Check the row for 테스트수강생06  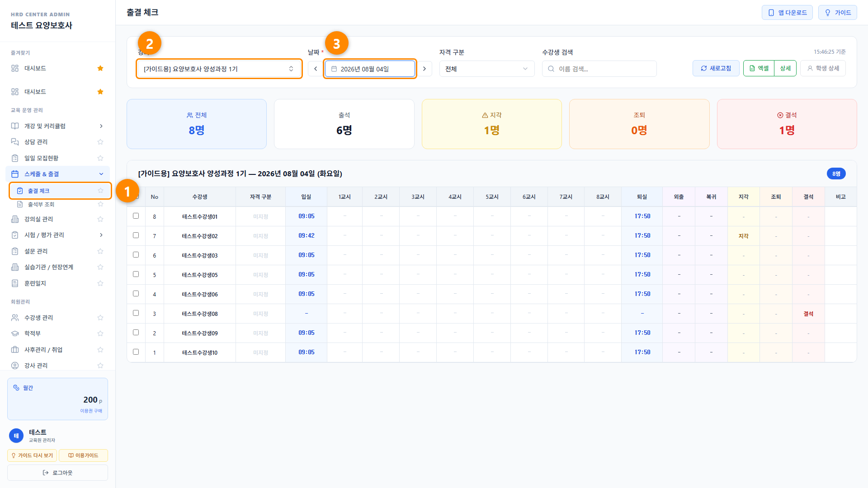tap(136, 294)
